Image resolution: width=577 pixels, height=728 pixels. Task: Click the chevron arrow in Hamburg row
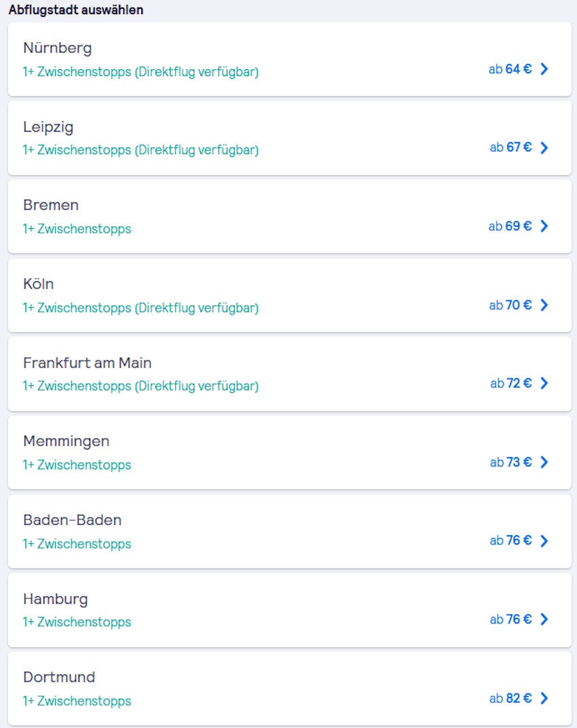click(544, 619)
